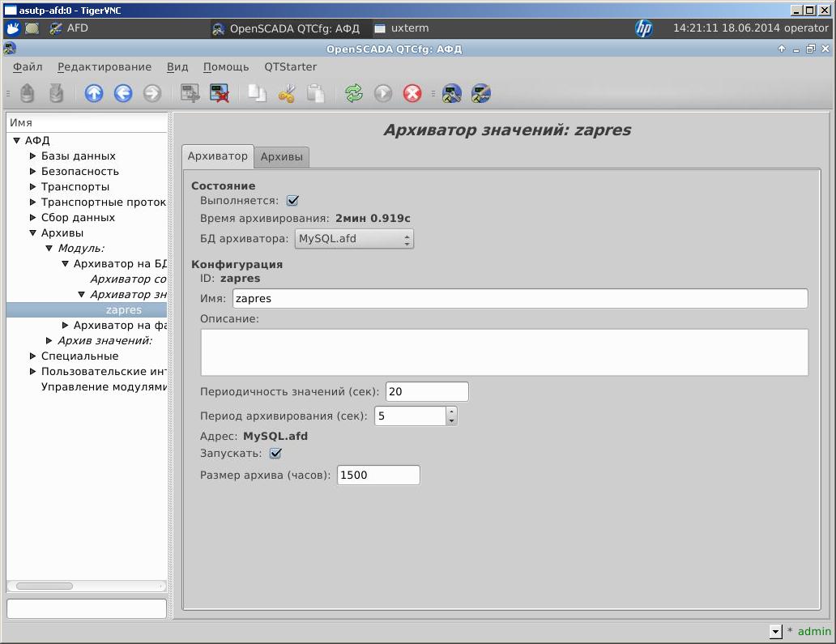The width and height of the screenshot is (836, 644).
Task: Collapse the Архивы tree node
Action: (33, 233)
